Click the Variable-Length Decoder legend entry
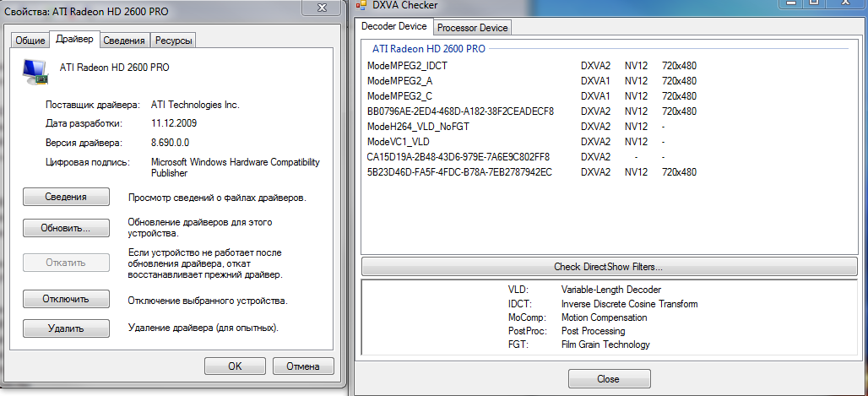868x396 pixels. [x=610, y=290]
